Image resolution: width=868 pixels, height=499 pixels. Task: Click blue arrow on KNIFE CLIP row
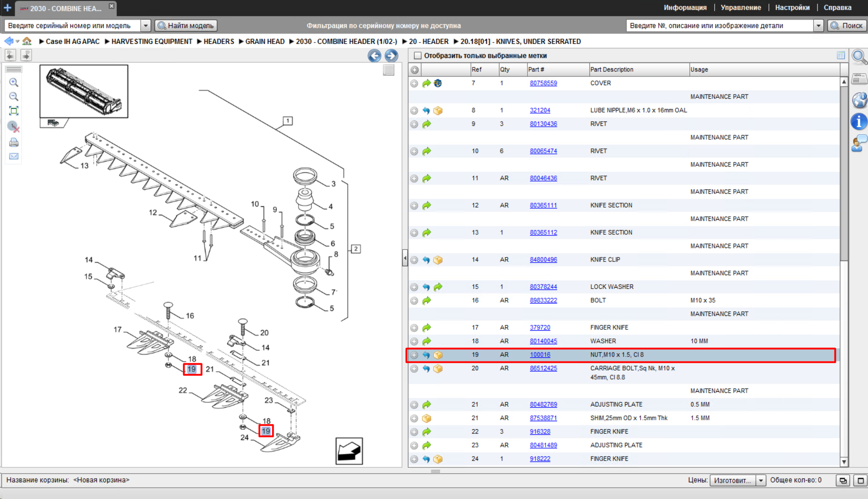point(426,260)
